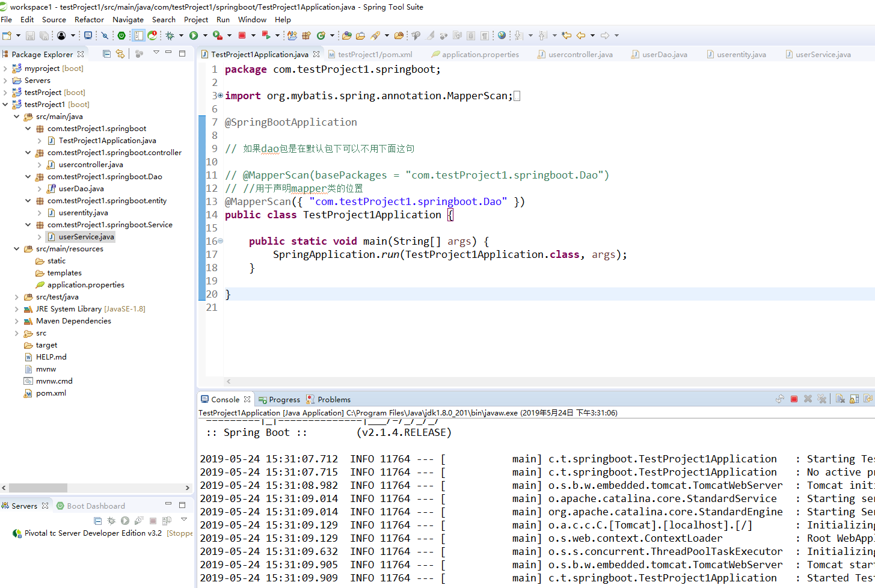The height and width of the screenshot is (588, 875).
Task: Click red Stop icon in main toolbar
Action: click(242, 36)
